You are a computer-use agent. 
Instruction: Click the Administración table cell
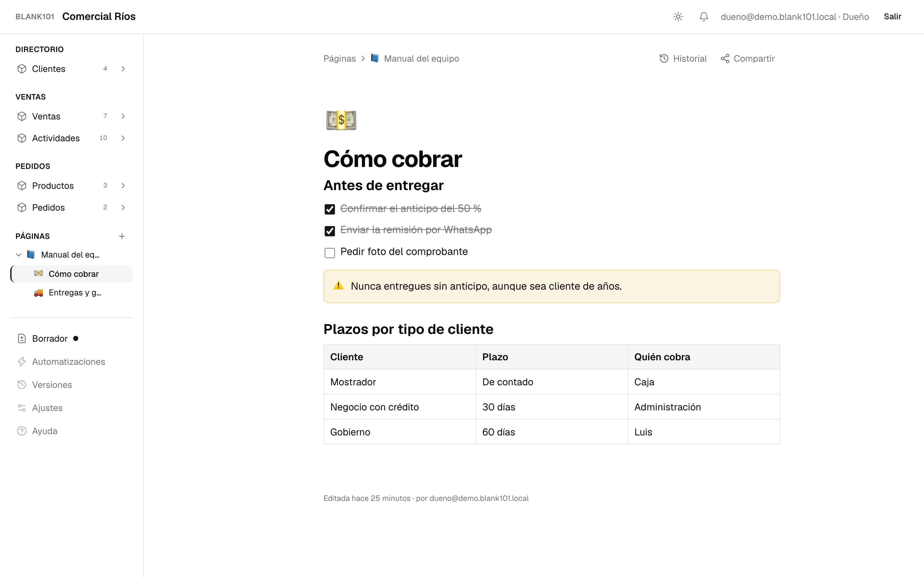(703, 407)
